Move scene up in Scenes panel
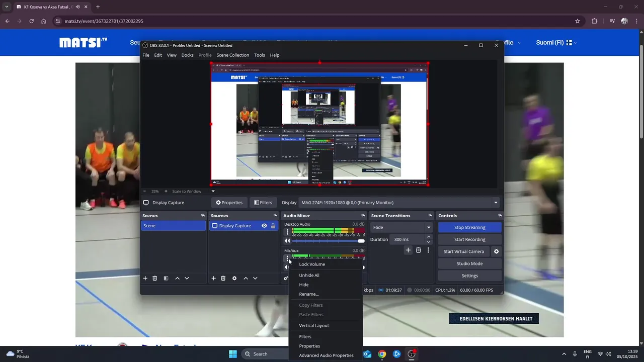Image resolution: width=644 pixels, height=362 pixels. click(x=177, y=278)
